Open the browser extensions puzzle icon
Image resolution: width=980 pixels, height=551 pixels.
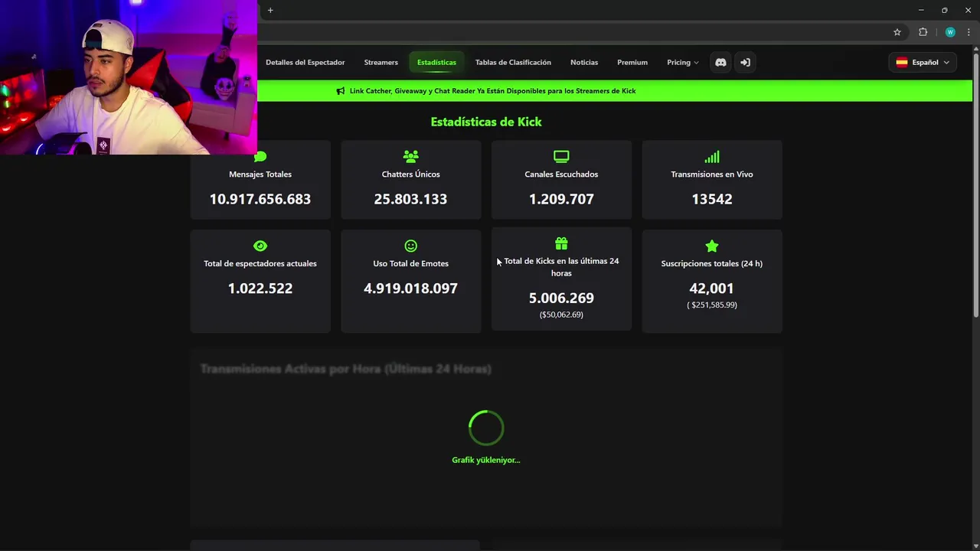click(923, 32)
